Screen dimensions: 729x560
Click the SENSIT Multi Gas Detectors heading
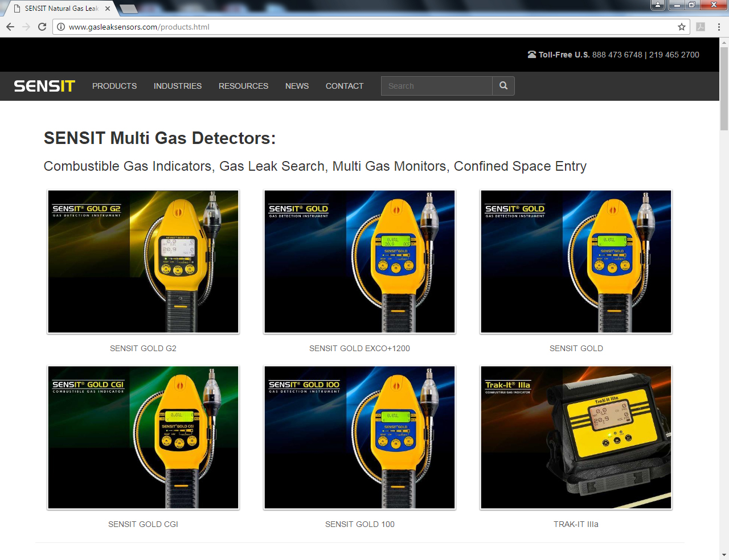pyautogui.click(x=159, y=138)
